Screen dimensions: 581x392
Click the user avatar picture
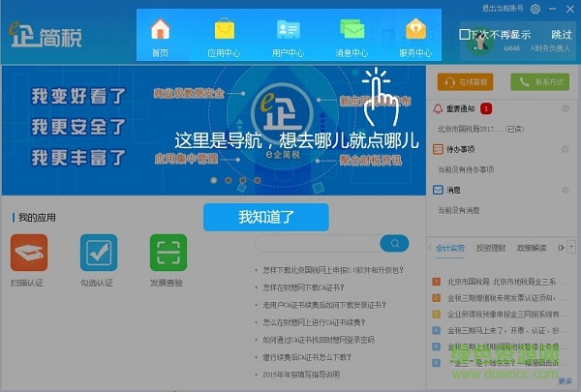[x=480, y=42]
